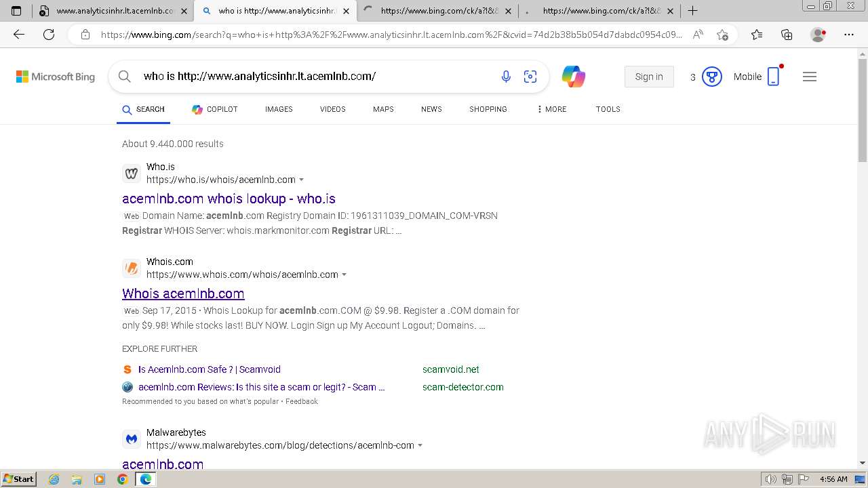The width and height of the screenshot is (868, 488).
Task: Open Edge settings and more ellipsis
Action: (849, 35)
